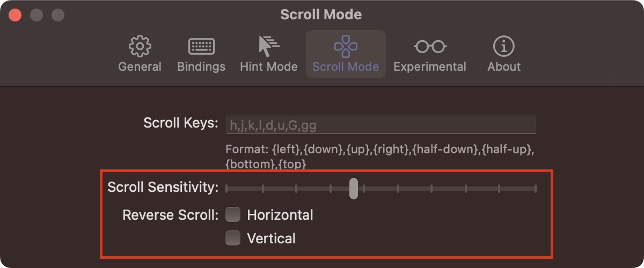Screen dimensions: 644x268
Task: Open the About info icon
Action: click(x=504, y=47)
